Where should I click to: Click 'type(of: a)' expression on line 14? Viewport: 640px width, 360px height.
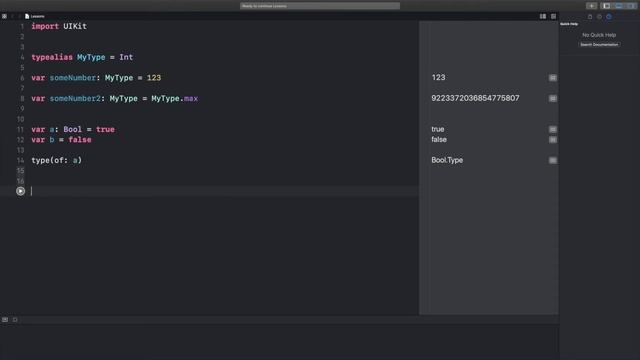pyautogui.click(x=57, y=160)
